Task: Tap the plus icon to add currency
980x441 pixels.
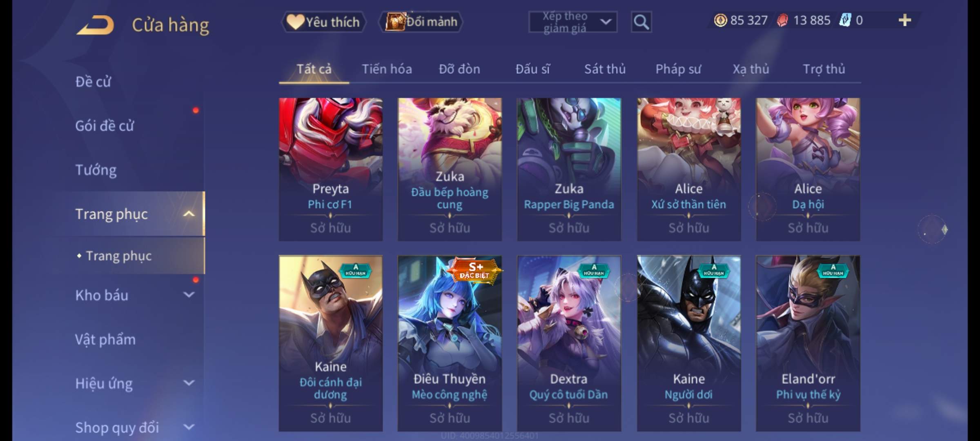Action: coord(904,20)
